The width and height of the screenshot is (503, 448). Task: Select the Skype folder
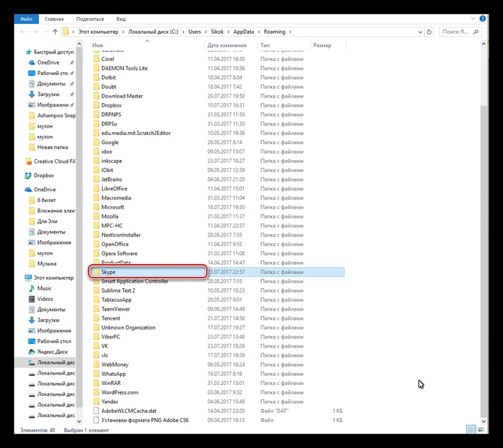216,272
